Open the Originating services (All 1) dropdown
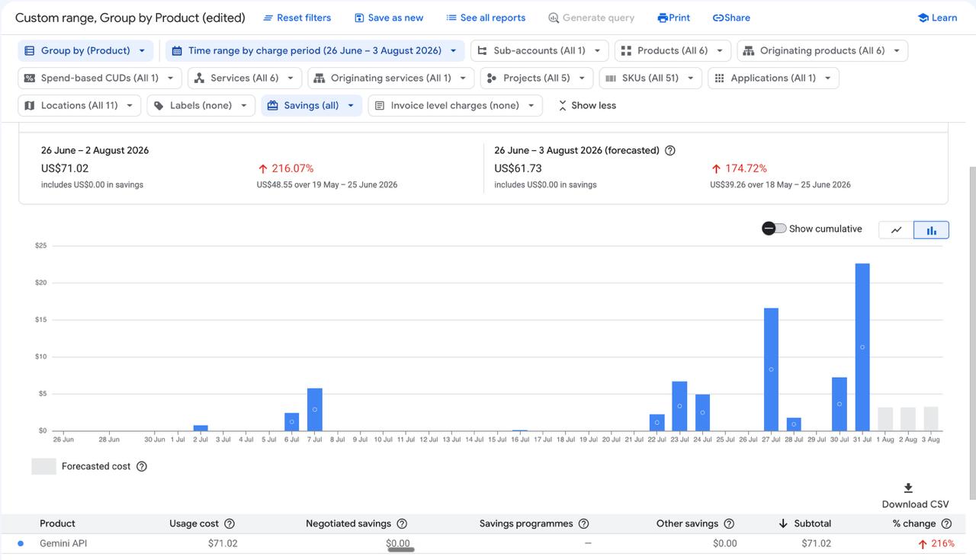The image size is (976, 560). (x=391, y=78)
